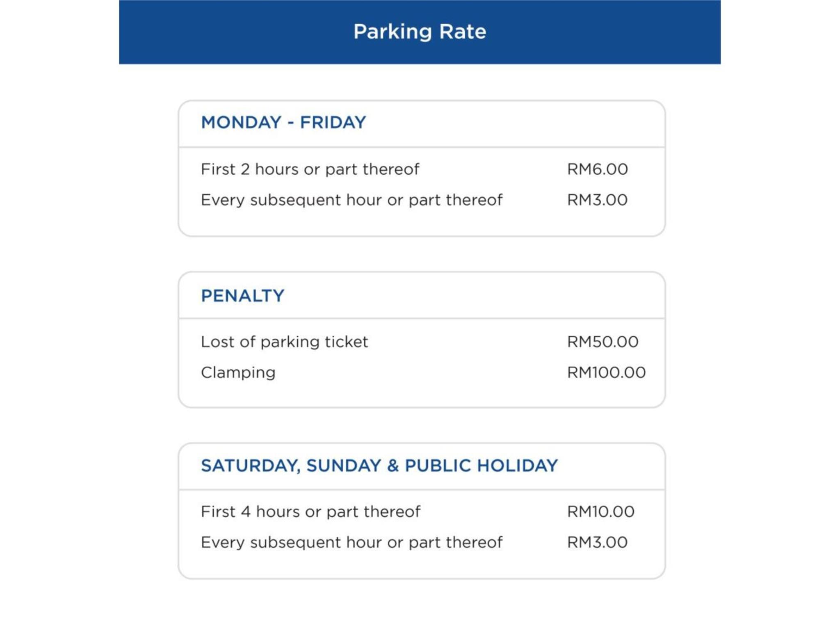Click the word 'Rate' in the title

point(463,32)
